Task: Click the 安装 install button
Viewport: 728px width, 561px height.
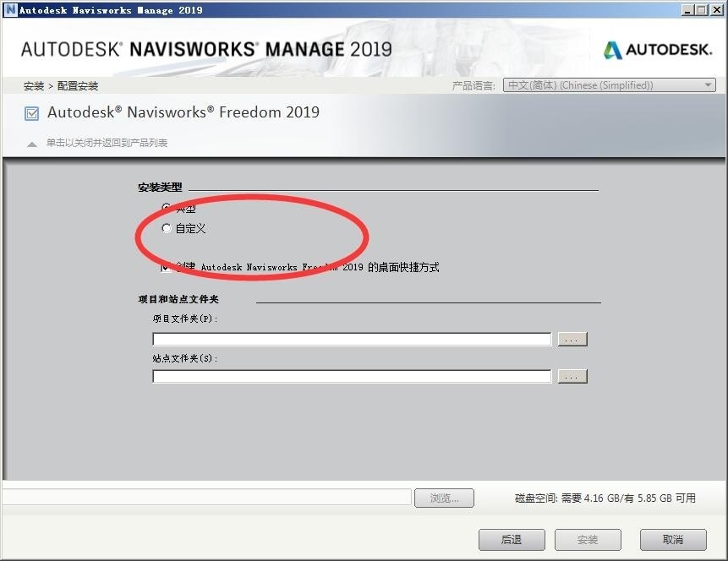Action: 588,540
